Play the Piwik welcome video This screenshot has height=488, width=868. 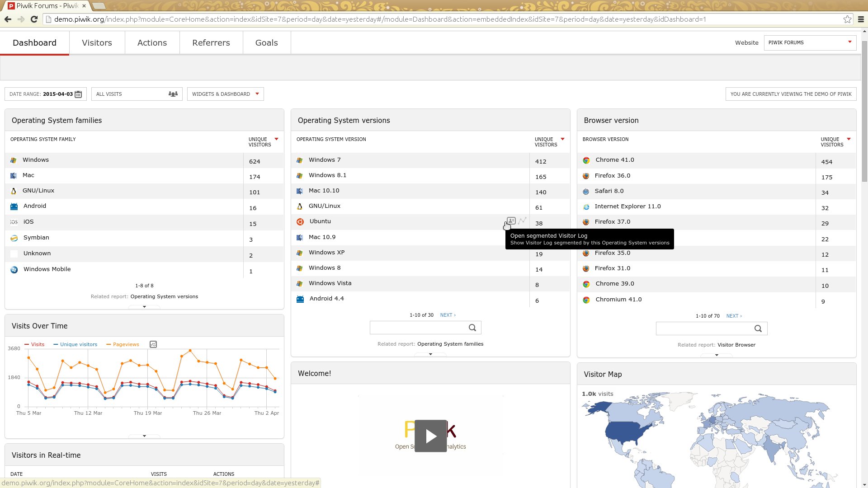click(x=430, y=436)
